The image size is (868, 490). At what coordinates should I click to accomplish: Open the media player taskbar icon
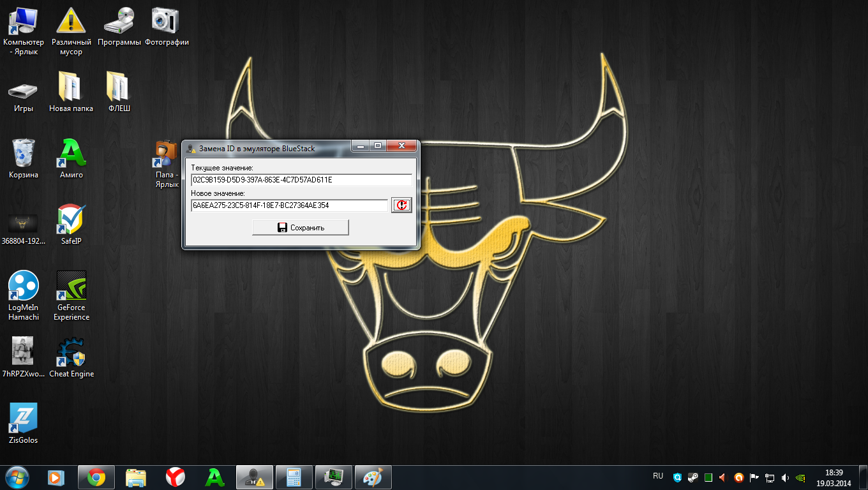(57, 477)
